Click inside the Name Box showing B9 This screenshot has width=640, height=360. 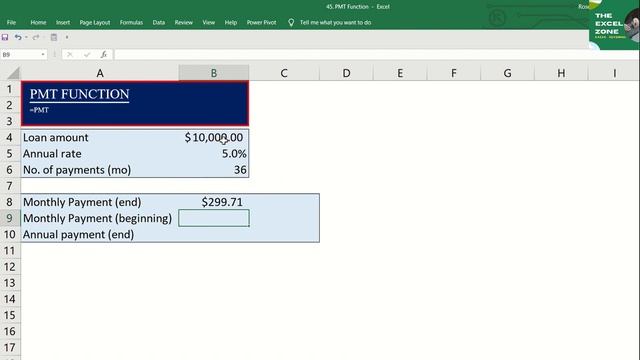pyautogui.click(x=20, y=54)
